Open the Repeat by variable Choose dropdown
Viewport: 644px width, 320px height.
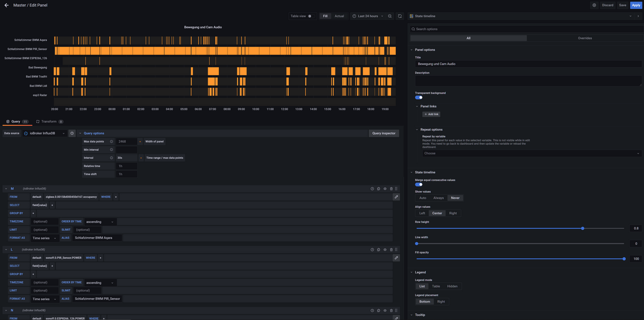click(532, 153)
